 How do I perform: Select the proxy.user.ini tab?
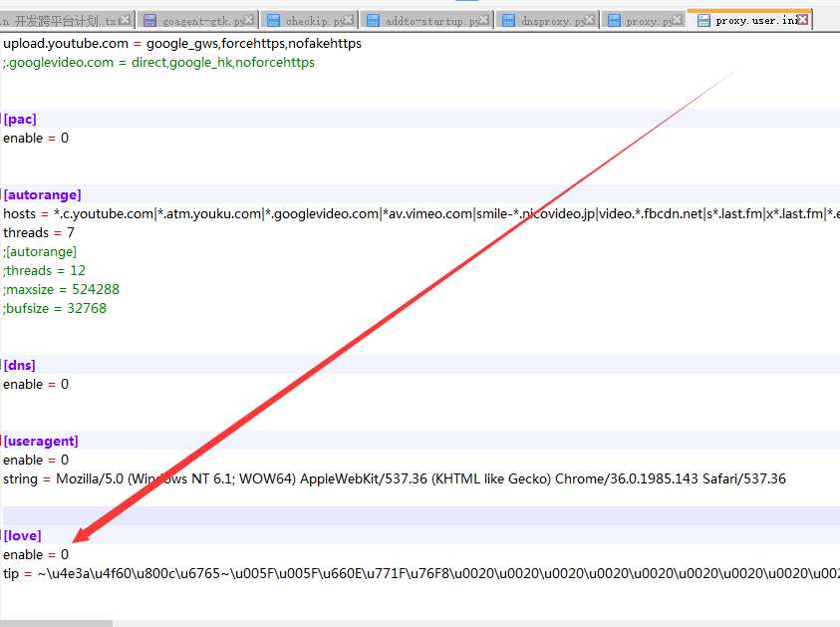click(750, 20)
